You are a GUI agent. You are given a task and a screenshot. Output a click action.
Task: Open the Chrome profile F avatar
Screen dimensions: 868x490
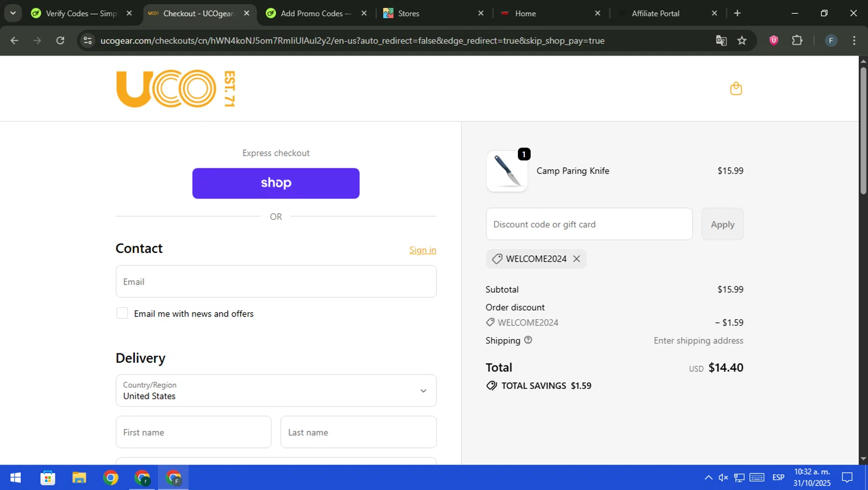[x=831, y=40]
